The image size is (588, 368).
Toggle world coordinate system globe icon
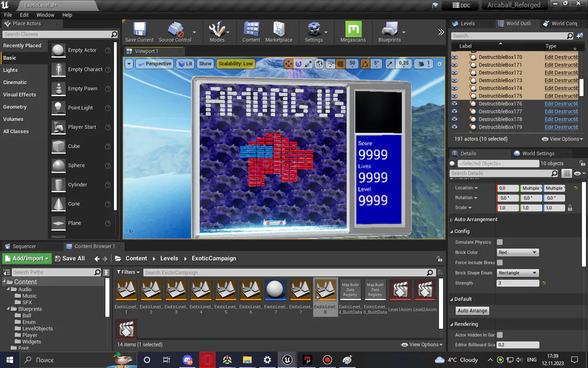coord(319,64)
